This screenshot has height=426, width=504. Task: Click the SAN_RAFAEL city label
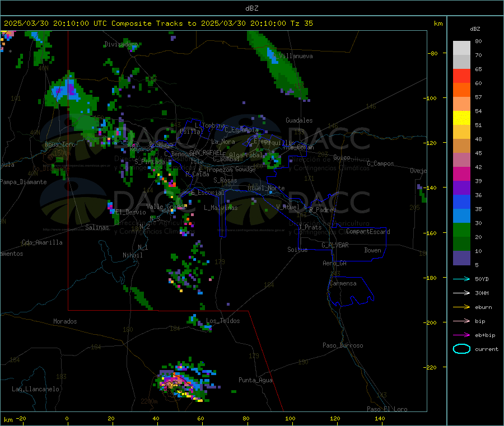pos(206,152)
